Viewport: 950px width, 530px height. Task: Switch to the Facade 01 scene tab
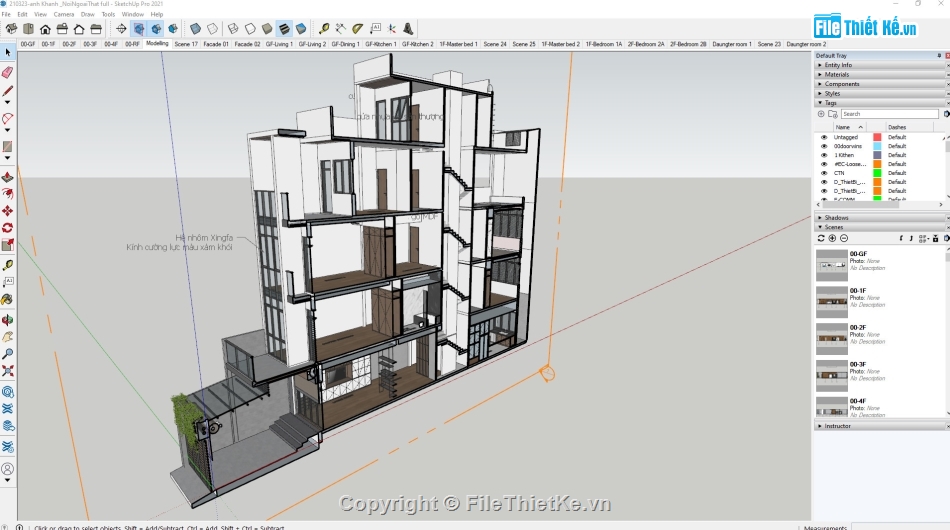tap(216, 44)
